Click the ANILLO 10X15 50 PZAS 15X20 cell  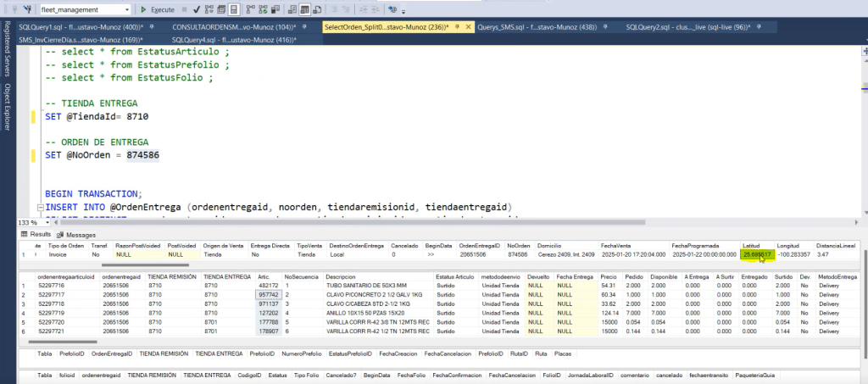pos(378,313)
